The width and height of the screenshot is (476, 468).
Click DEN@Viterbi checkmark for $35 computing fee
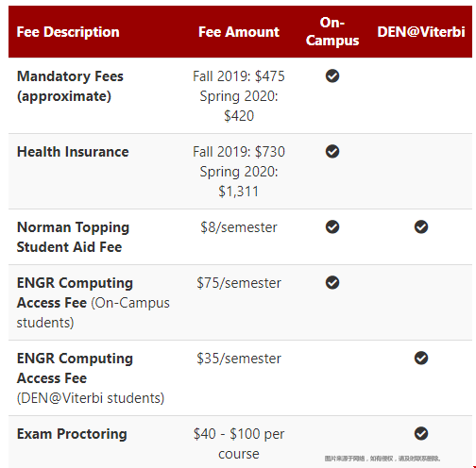pyautogui.click(x=421, y=358)
